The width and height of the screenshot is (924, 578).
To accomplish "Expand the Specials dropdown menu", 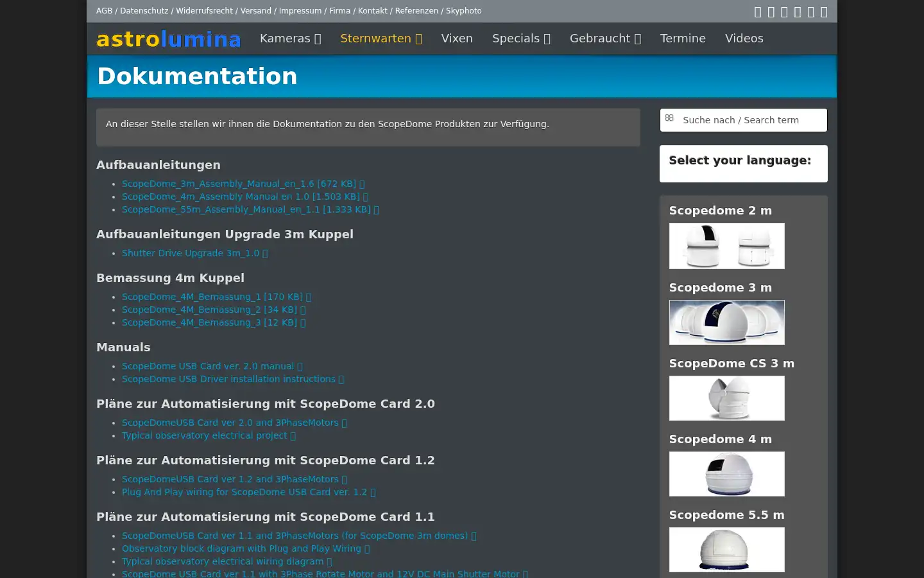I will [x=521, y=39].
